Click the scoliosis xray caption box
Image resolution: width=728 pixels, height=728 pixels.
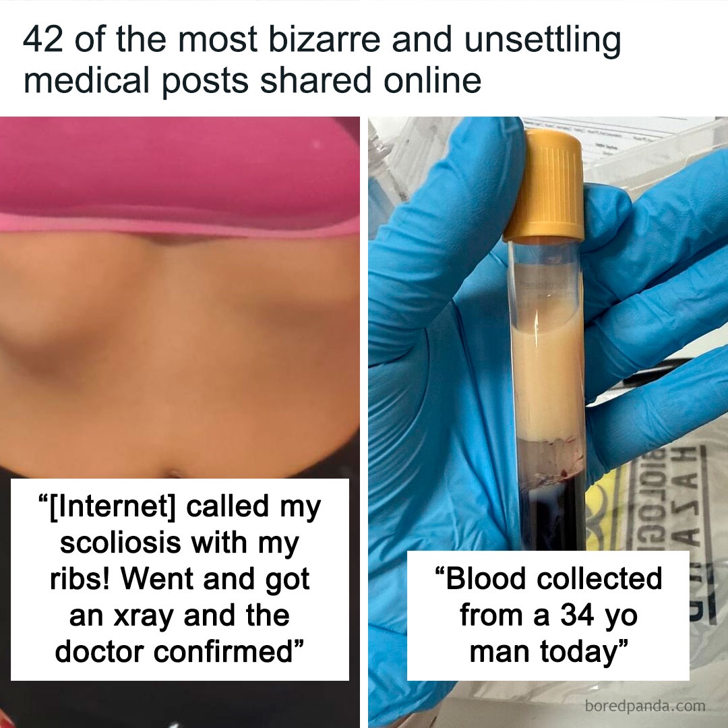click(x=180, y=580)
